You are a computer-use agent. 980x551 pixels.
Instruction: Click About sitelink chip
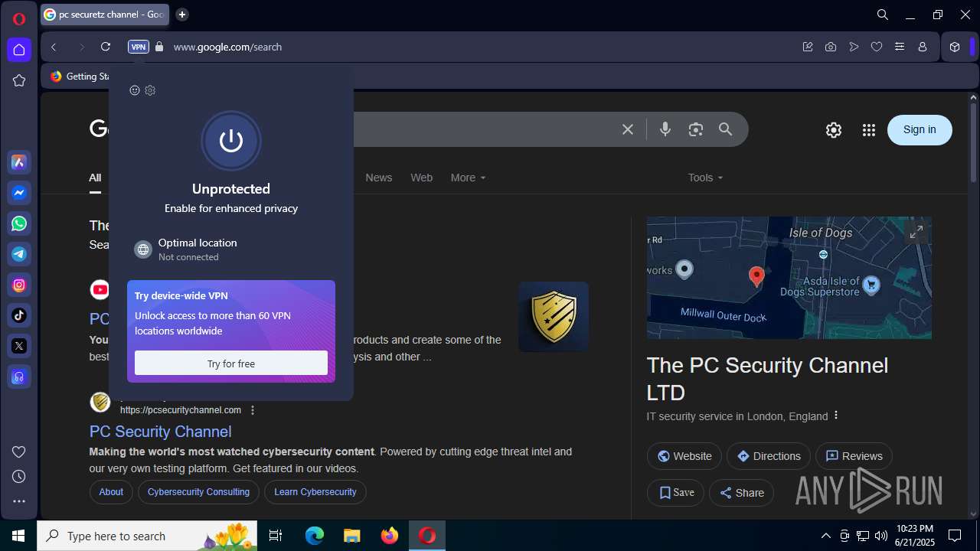coord(111,492)
